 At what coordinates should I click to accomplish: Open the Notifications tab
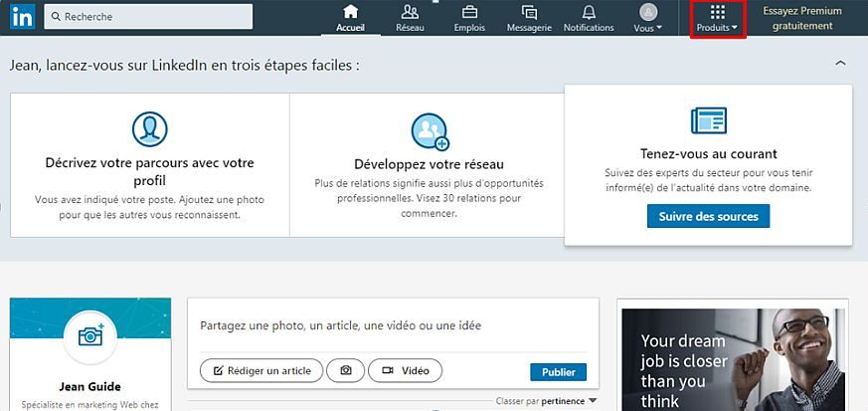pyautogui.click(x=589, y=18)
